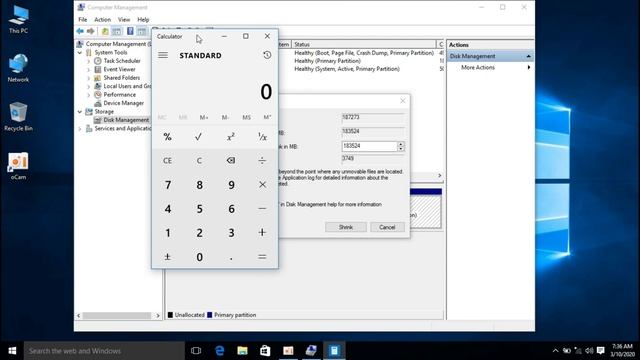Click the M- memory subtract key
This screenshot has width=640, height=360.
tap(225, 117)
